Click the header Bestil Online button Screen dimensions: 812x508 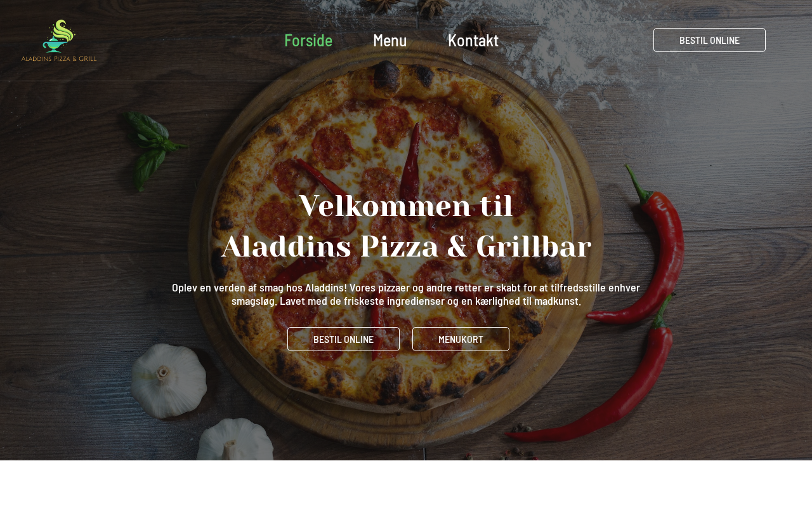point(709,40)
